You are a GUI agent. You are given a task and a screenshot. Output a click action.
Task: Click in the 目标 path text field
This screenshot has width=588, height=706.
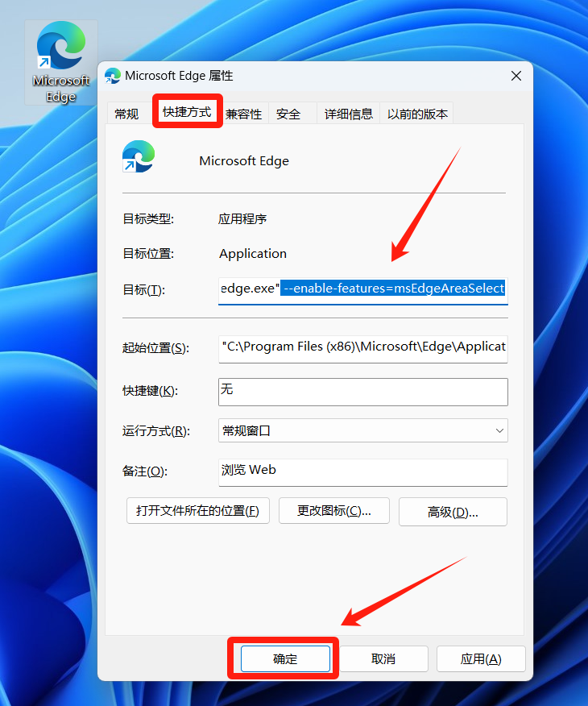click(x=362, y=289)
